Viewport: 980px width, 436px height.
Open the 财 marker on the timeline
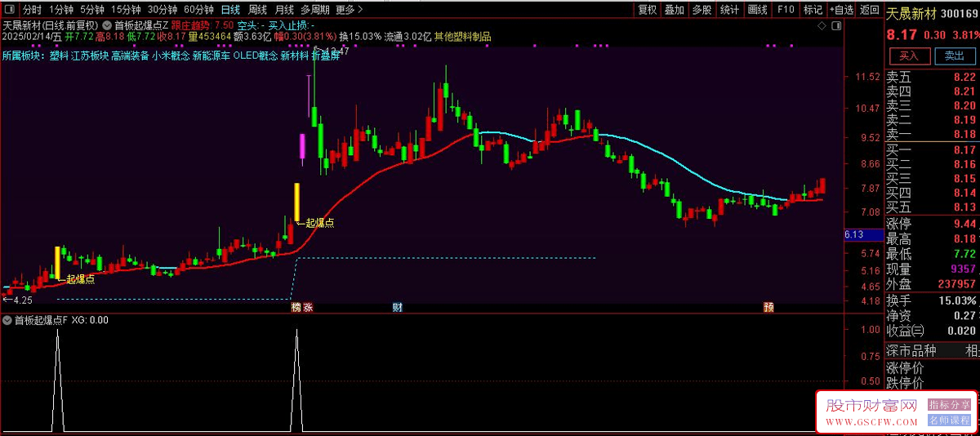tap(398, 308)
